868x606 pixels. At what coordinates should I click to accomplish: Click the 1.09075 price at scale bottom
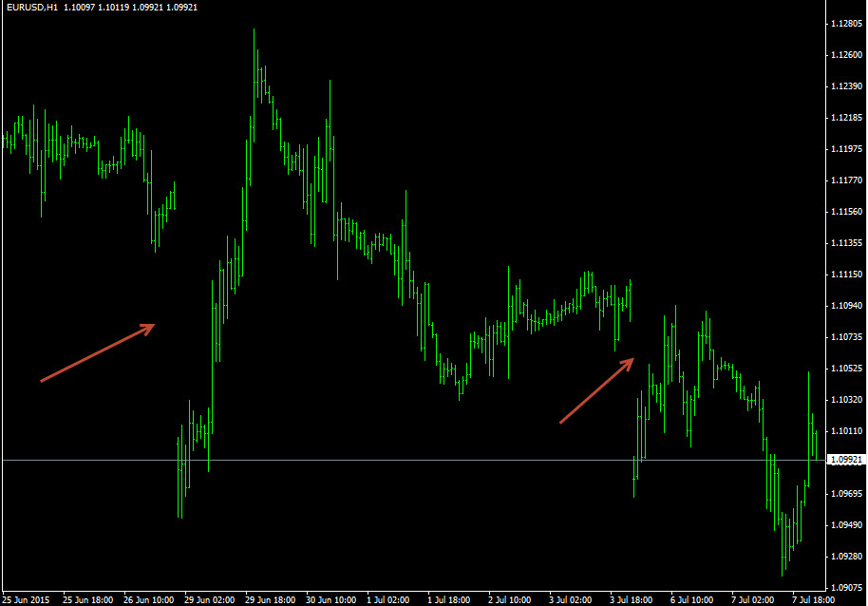click(x=845, y=587)
